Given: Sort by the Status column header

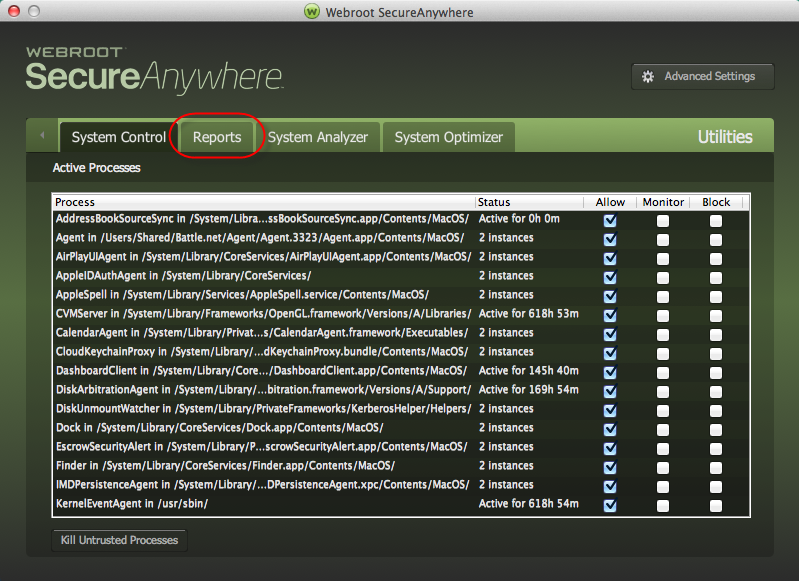Looking at the screenshot, I should 529,202.
